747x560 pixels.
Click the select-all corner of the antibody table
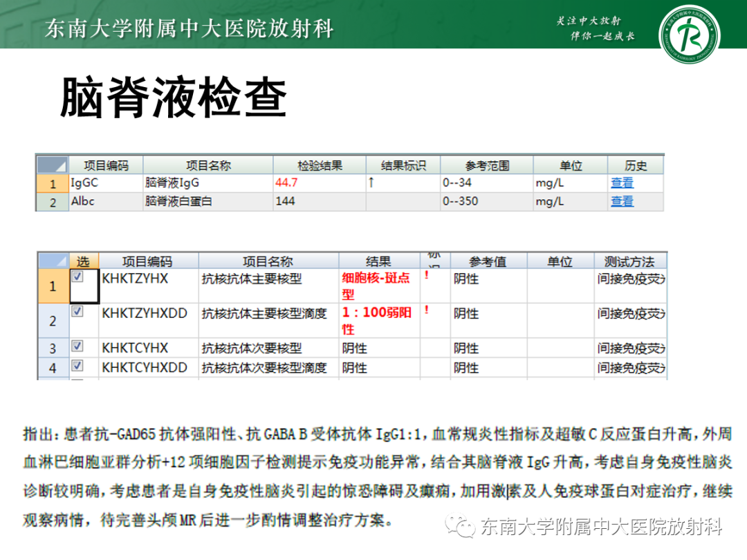click(x=53, y=261)
